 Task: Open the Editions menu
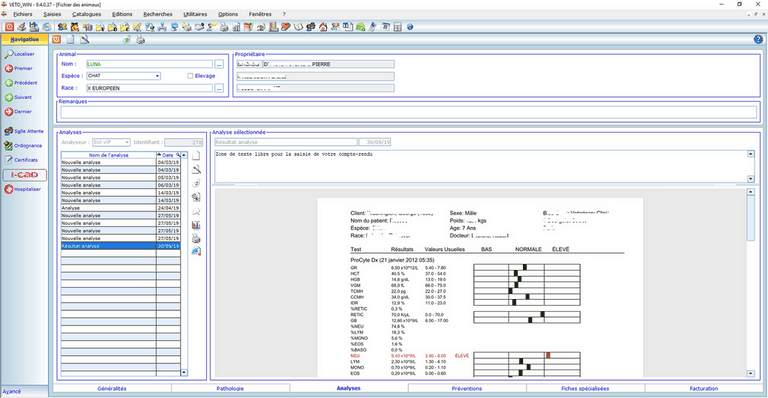point(122,14)
